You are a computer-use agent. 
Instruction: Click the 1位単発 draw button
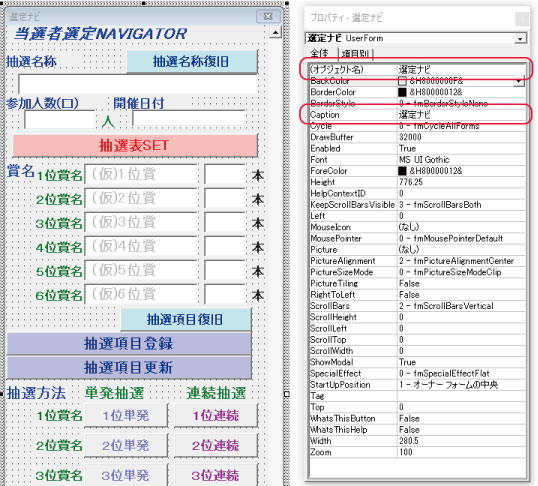tap(126, 416)
